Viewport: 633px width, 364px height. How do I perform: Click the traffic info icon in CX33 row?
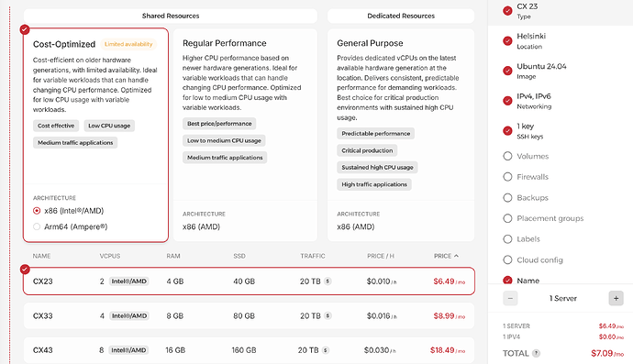pos(328,315)
